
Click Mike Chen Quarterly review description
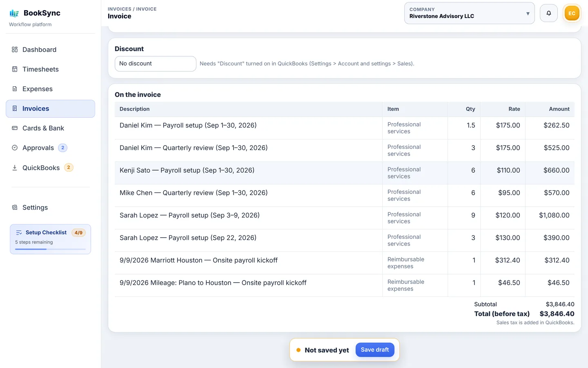[x=194, y=193]
